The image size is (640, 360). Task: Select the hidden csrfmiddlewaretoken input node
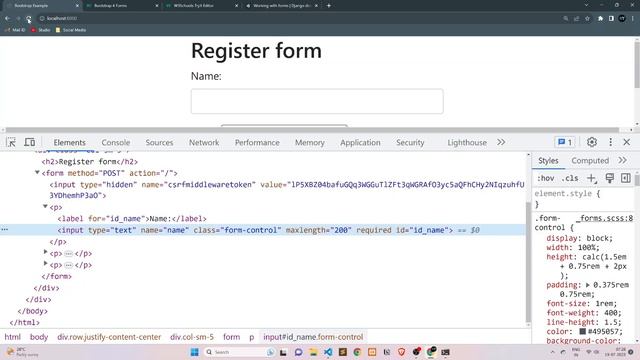pos(287,190)
